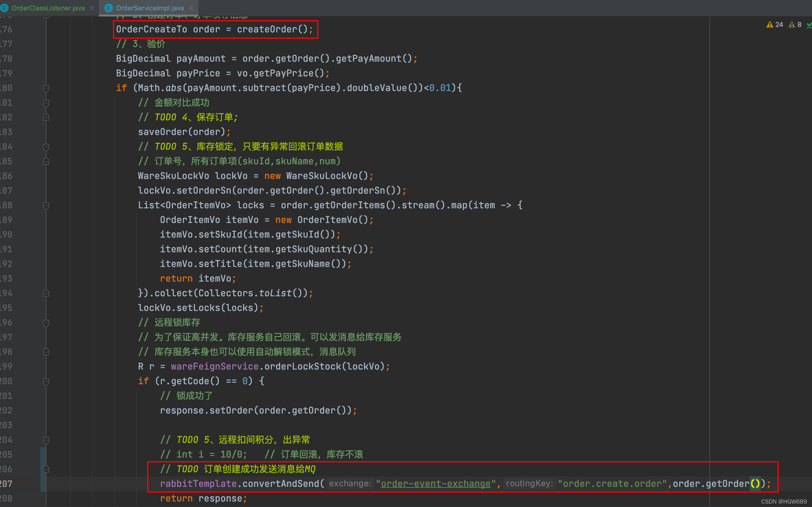Image resolution: width=812 pixels, height=507 pixels.
Task: Collapse the if block fold marker on line 180
Action: click(46, 88)
